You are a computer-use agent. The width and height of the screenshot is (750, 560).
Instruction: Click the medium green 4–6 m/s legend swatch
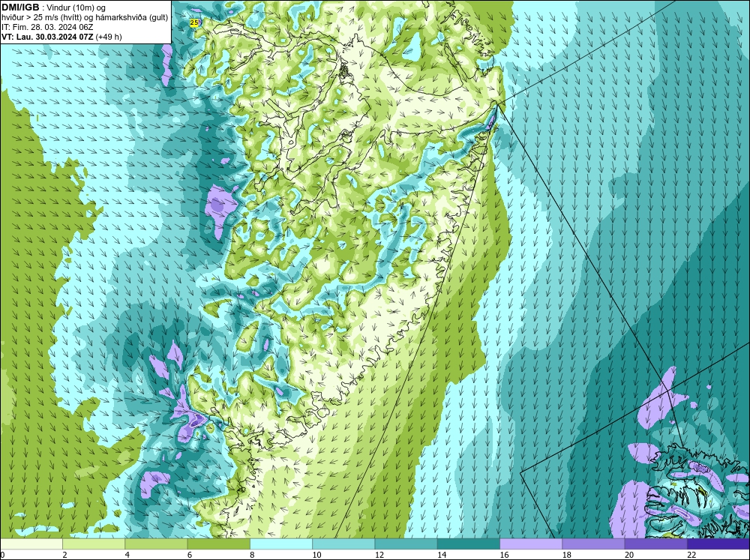point(157,544)
